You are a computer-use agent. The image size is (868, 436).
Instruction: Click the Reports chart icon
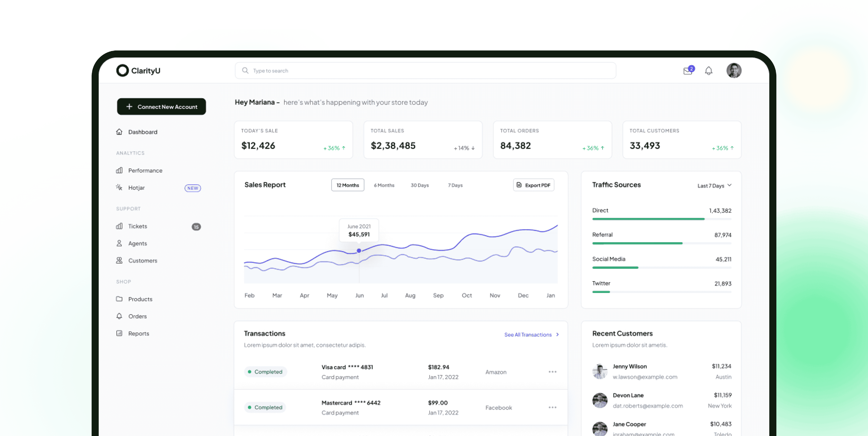(x=119, y=333)
